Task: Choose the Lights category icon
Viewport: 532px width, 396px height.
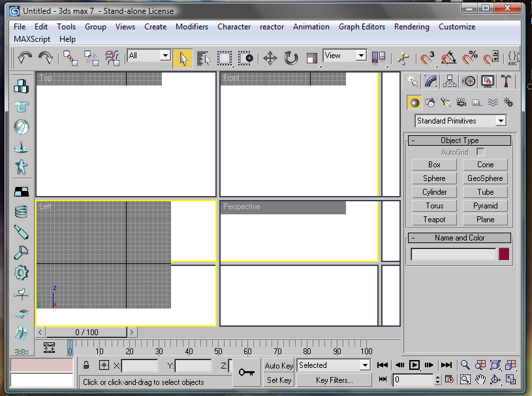Action: tap(446, 103)
